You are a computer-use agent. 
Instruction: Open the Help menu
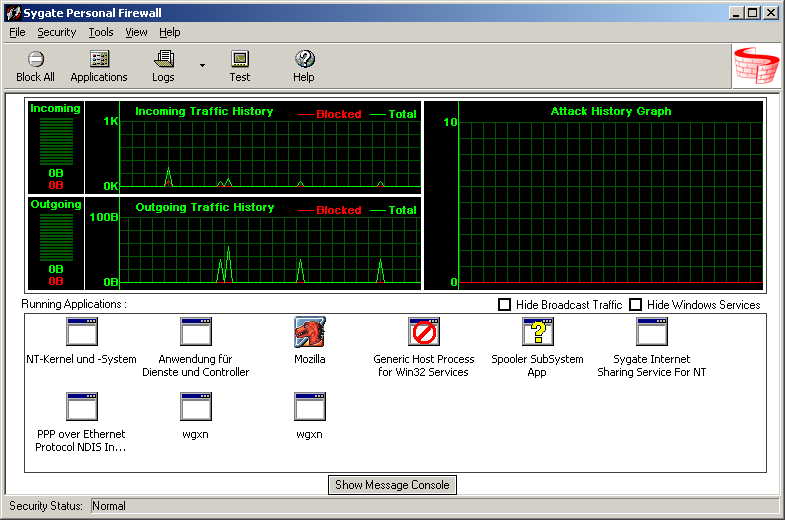170,33
